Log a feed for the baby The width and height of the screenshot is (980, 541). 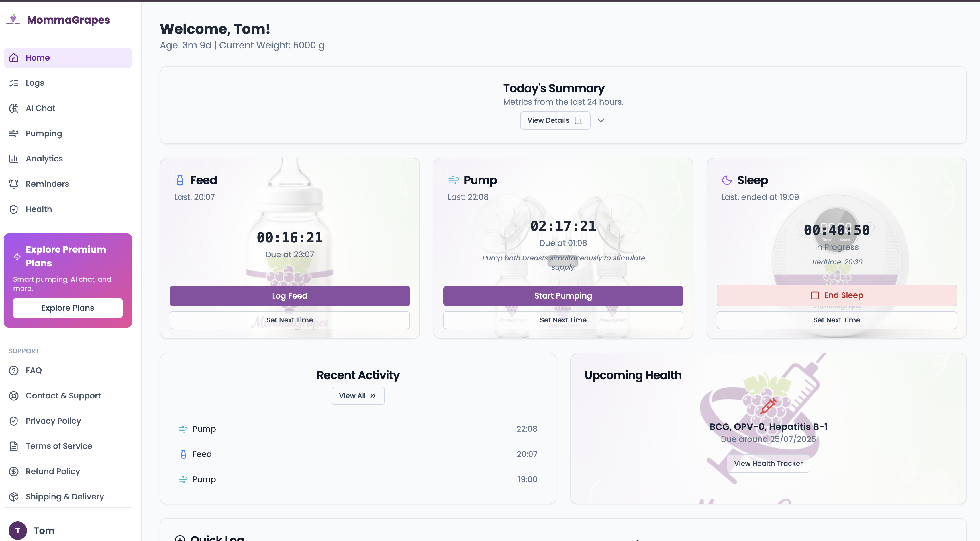pyautogui.click(x=289, y=296)
